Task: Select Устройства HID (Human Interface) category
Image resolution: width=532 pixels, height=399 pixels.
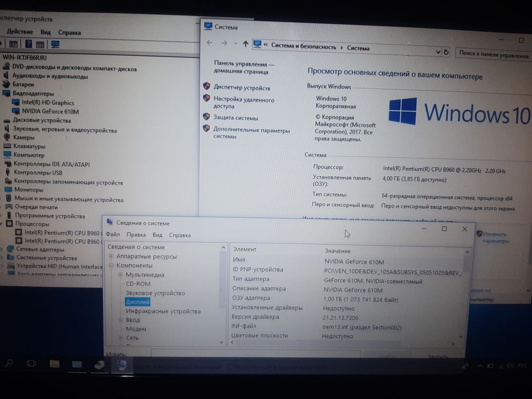Action: [59, 266]
